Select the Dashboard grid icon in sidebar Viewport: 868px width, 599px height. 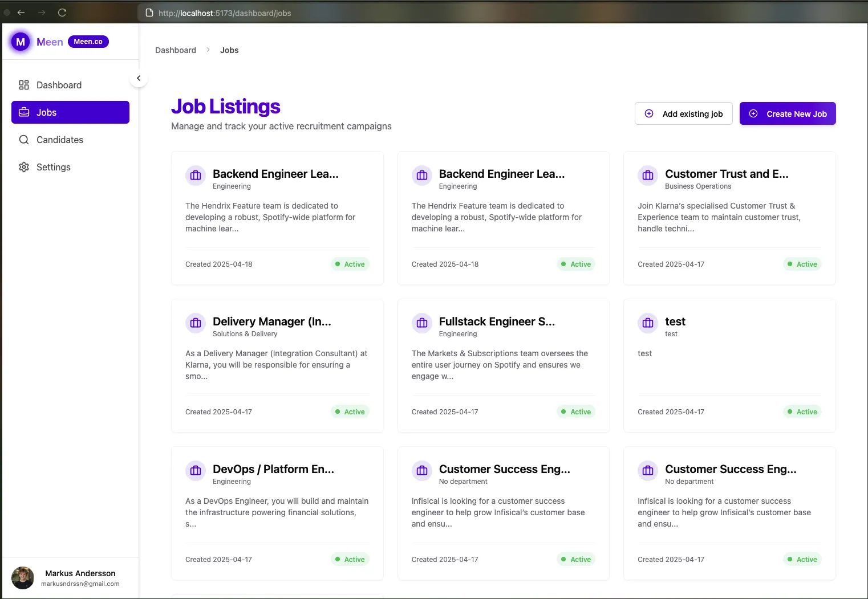[23, 84]
